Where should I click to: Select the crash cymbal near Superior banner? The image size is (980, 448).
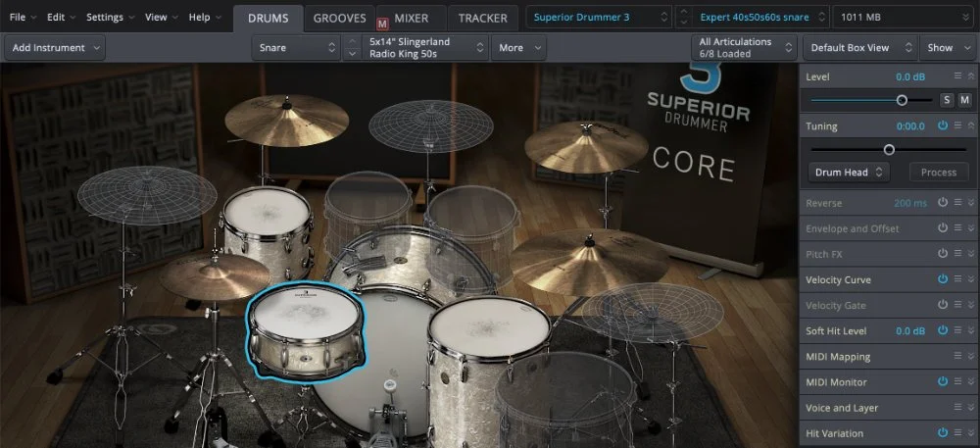coord(586,146)
